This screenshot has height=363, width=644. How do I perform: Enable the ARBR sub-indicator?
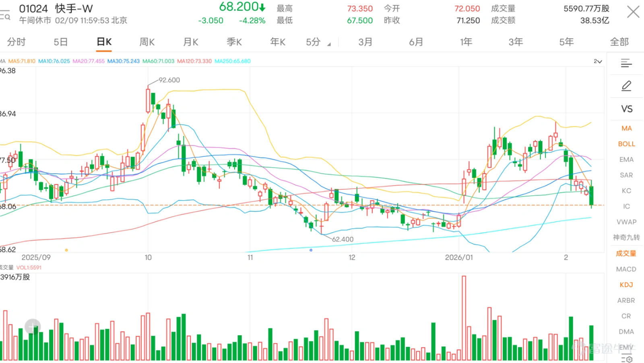pos(626,301)
